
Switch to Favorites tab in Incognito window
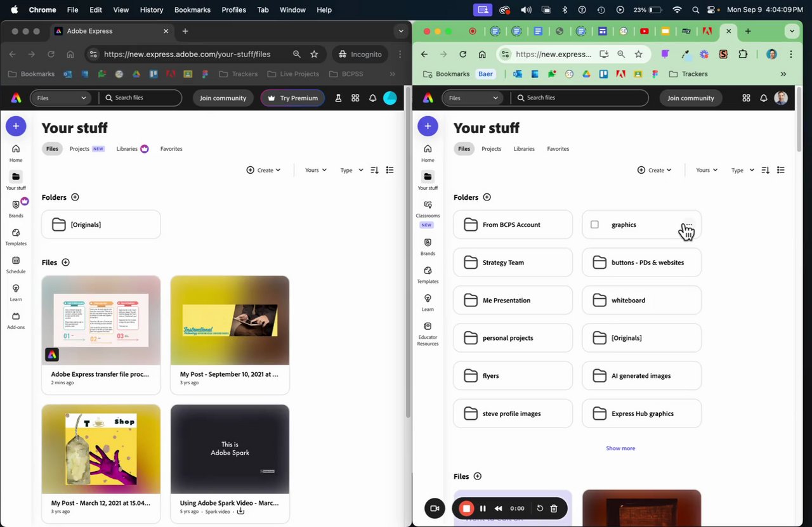click(171, 149)
